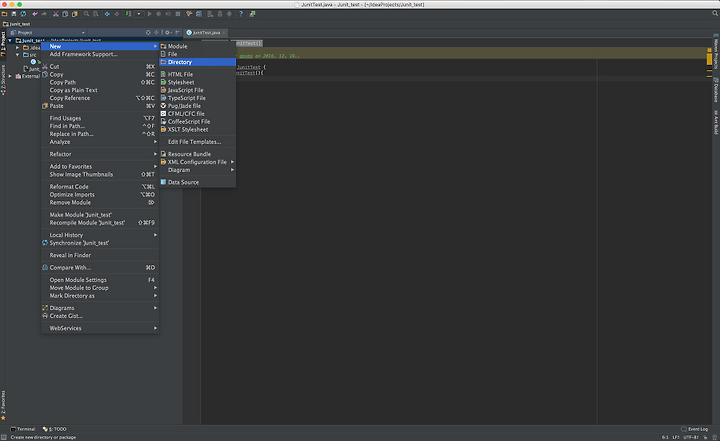720x441 pixels.
Task: Click the Junit_test breadcrumb in navigation bar
Action: pyautogui.click(x=17, y=24)
